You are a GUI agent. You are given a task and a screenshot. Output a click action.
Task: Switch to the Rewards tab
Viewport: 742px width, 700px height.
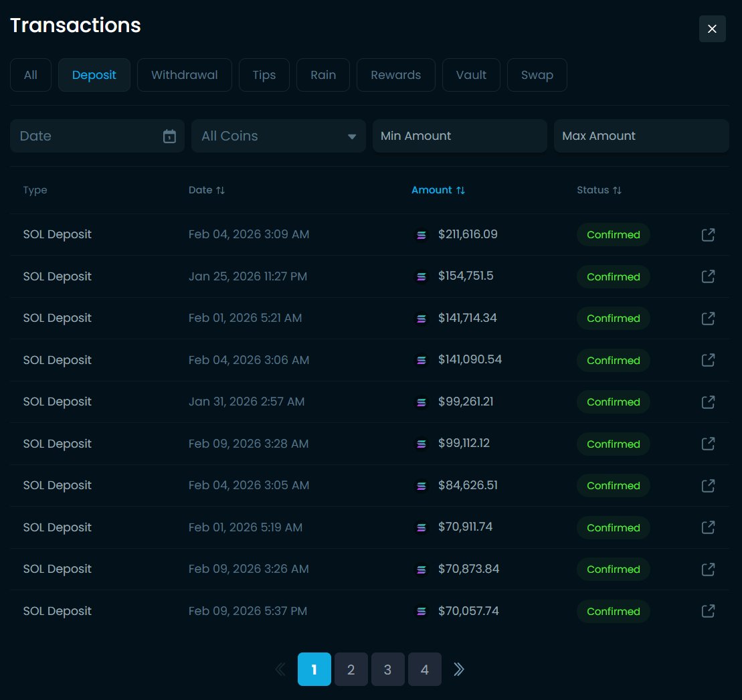pos(395,75)
